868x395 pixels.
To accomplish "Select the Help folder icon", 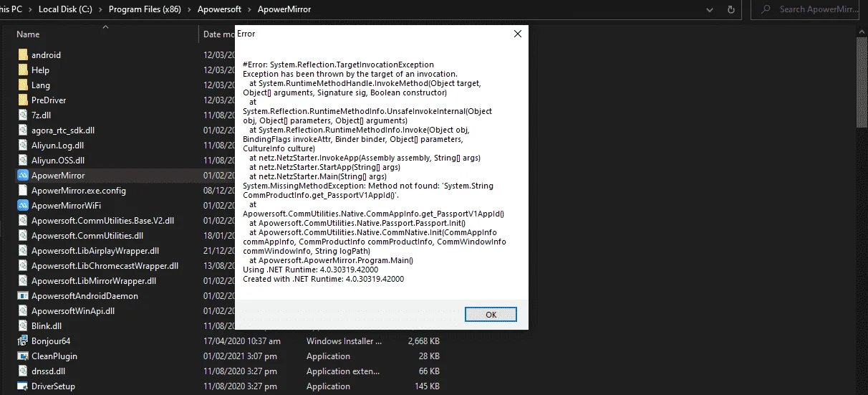I will coord(23,70).
